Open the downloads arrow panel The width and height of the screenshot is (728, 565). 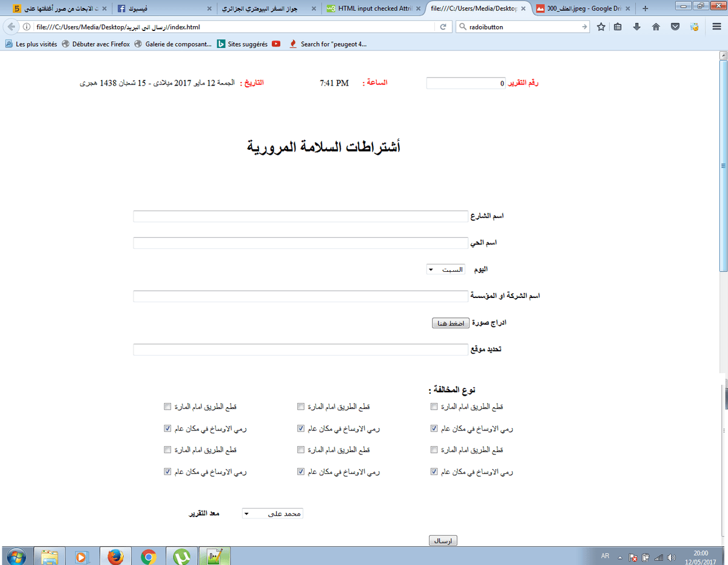pyautogui.click(x=637, y=27)
